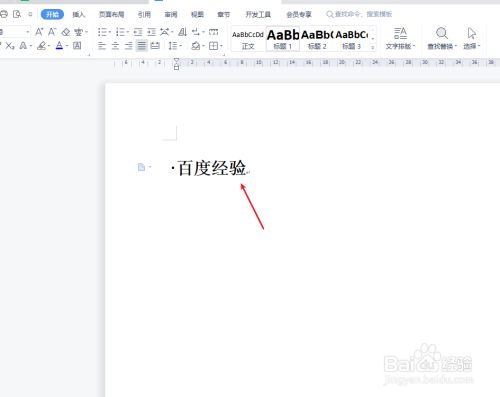Apply the Heading 1 (标题 1) style

(x=283, y=39)
